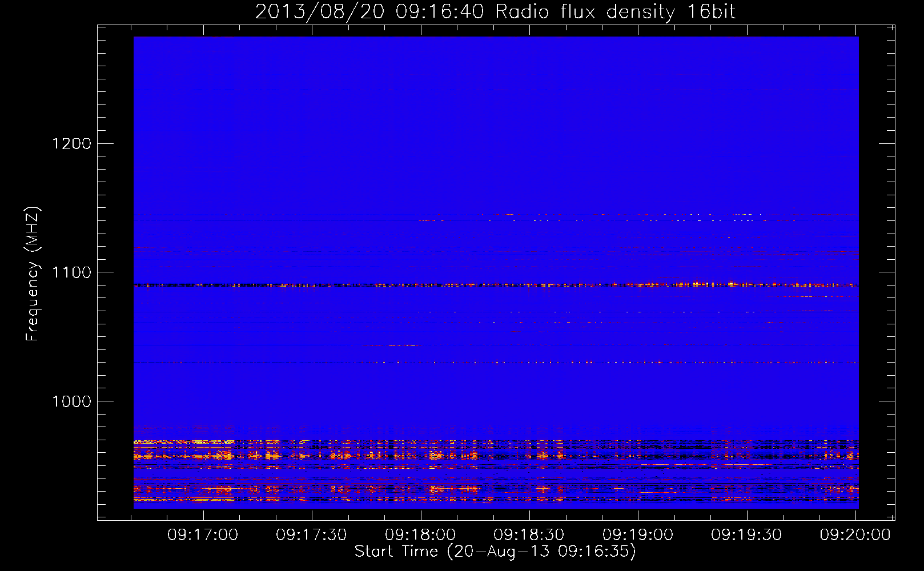The image size is (924, 571).
Task: Select the 1200 frequency tick label
Action: coord(71,143)
